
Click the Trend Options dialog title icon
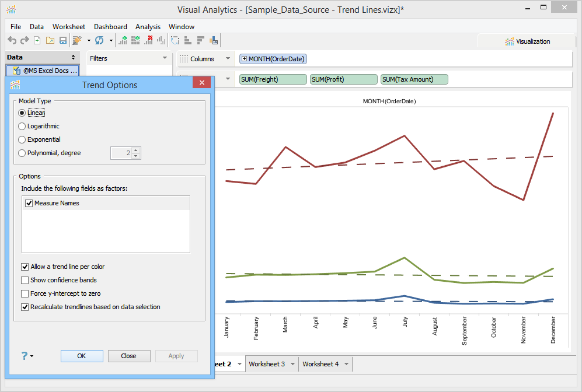click(15, 85)
